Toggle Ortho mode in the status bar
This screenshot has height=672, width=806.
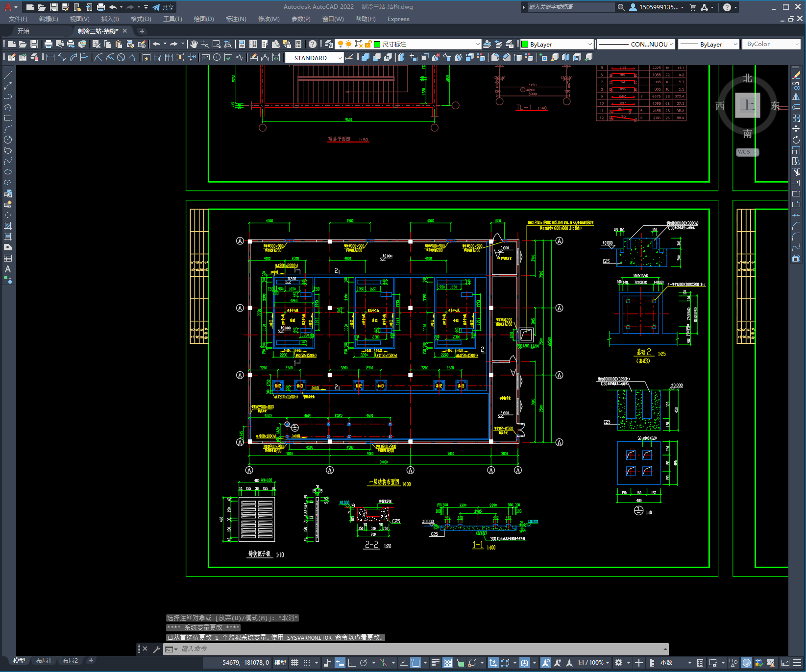(x=352, y=663)
